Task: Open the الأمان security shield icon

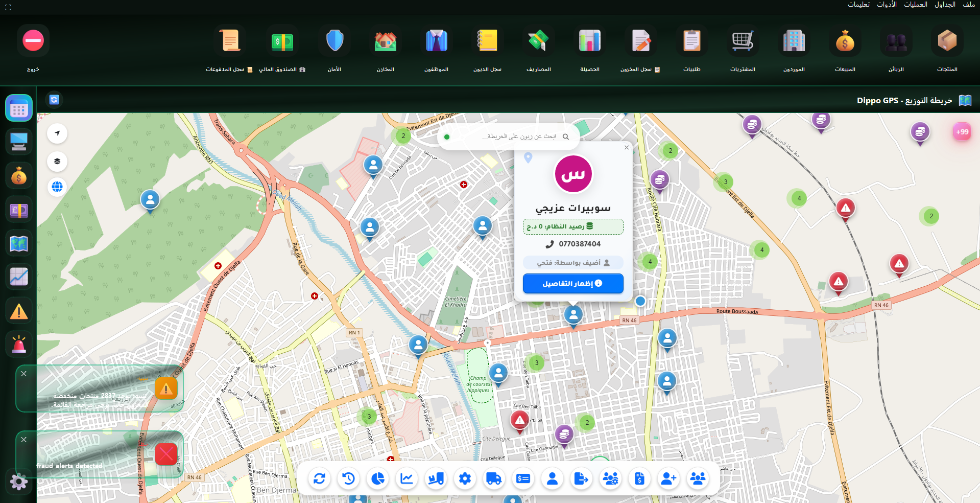Action: (x=334, y=41)
